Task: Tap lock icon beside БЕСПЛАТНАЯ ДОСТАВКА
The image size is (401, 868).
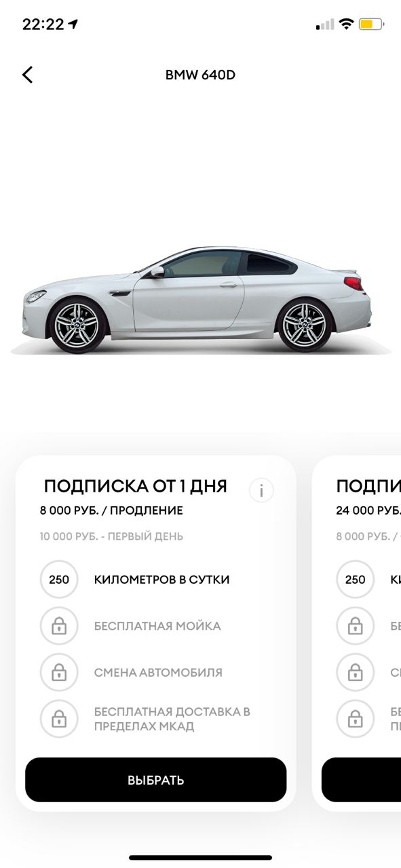Action: coord(59,719)
